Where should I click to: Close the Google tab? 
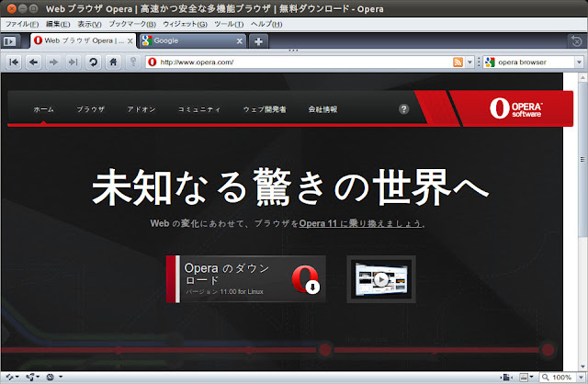tap(240, 40)
